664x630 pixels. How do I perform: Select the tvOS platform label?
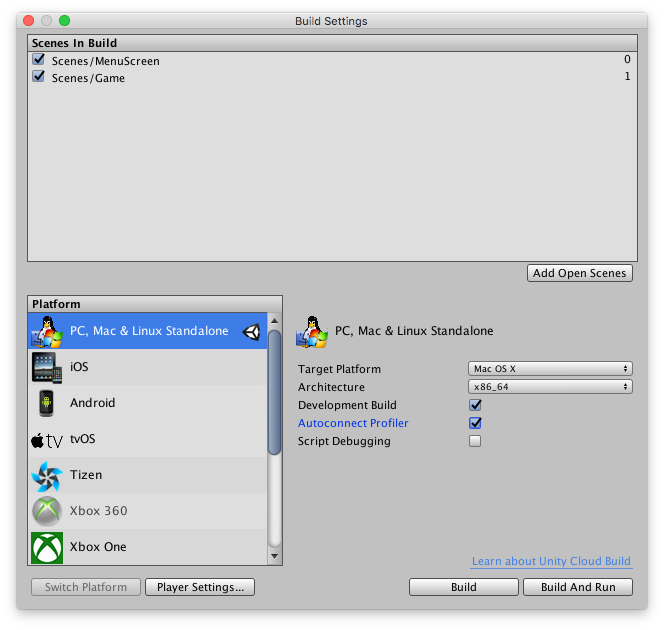pos(83,439)
